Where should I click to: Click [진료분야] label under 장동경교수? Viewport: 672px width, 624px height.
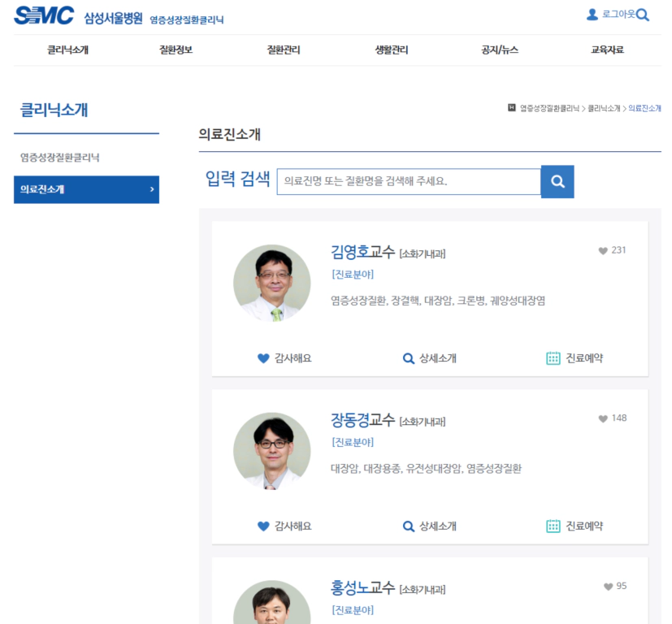[353, 442]
